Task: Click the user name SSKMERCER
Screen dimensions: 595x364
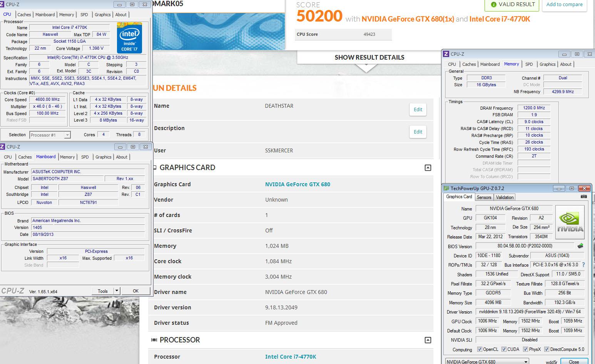Action: point(279,150)
